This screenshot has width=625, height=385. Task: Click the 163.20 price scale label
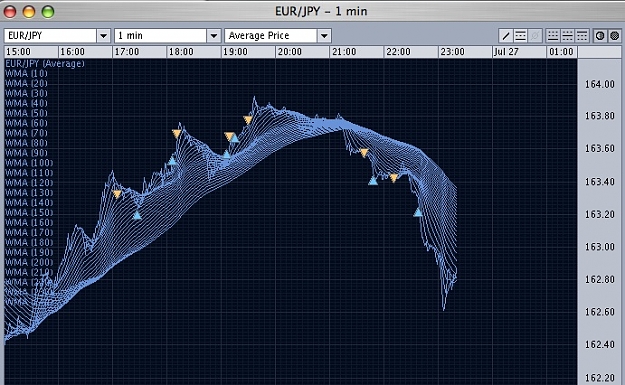[x=599, y=214]
